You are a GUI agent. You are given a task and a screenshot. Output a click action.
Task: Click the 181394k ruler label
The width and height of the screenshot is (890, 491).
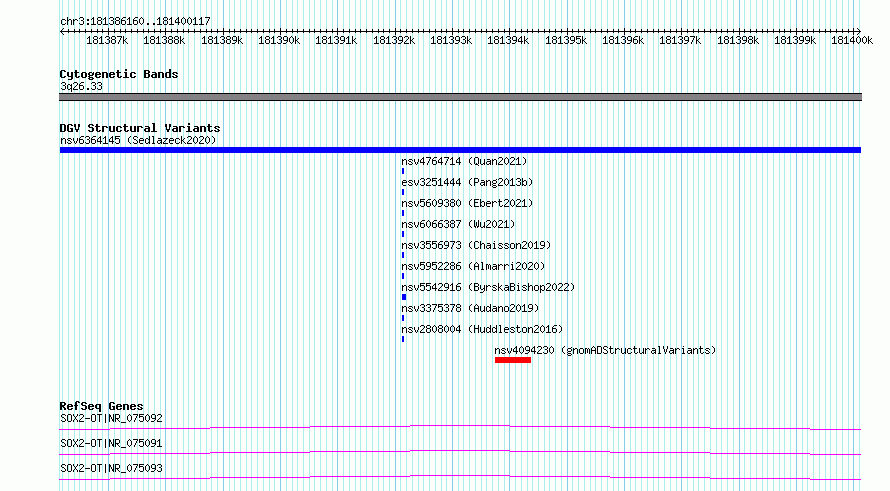(508, 40)
